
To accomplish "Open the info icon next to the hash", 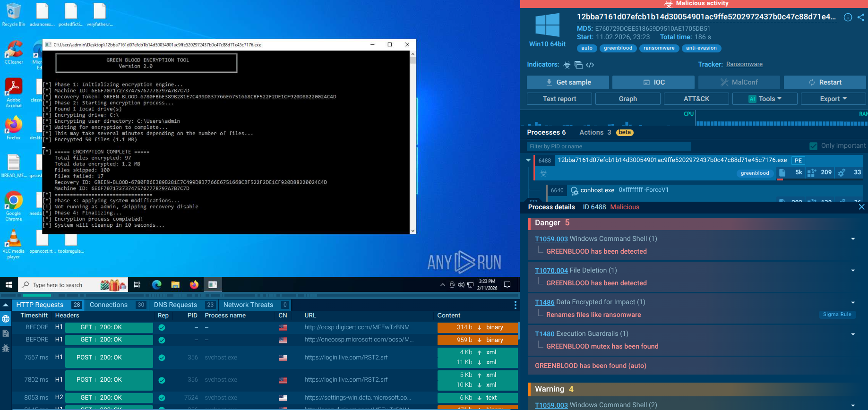I will (x=848, y=17).
